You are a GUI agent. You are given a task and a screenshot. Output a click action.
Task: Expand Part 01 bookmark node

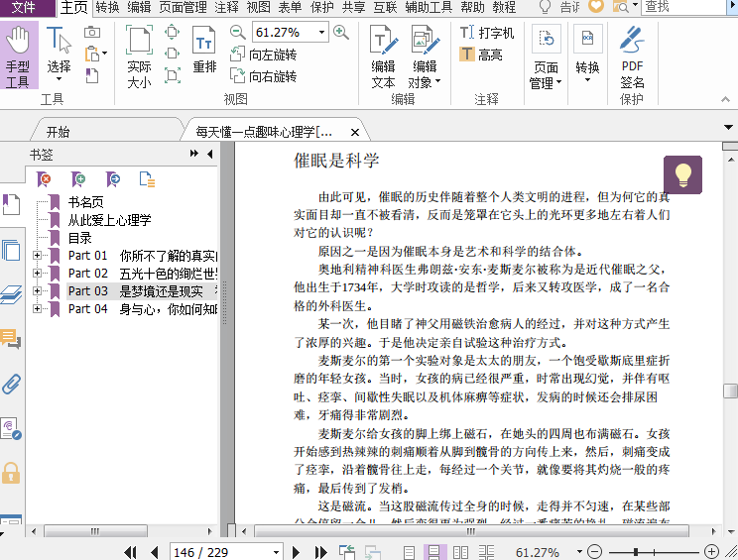[x=37, y=256]
